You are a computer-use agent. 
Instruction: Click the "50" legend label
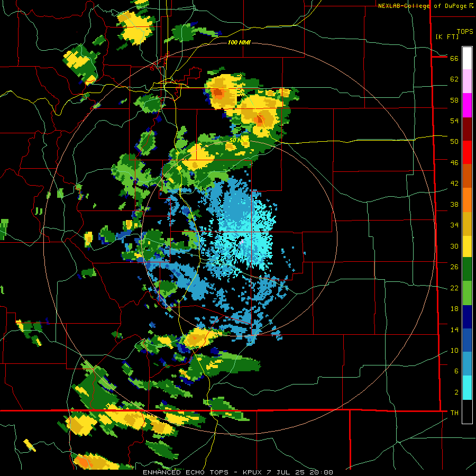click(454, 142)
